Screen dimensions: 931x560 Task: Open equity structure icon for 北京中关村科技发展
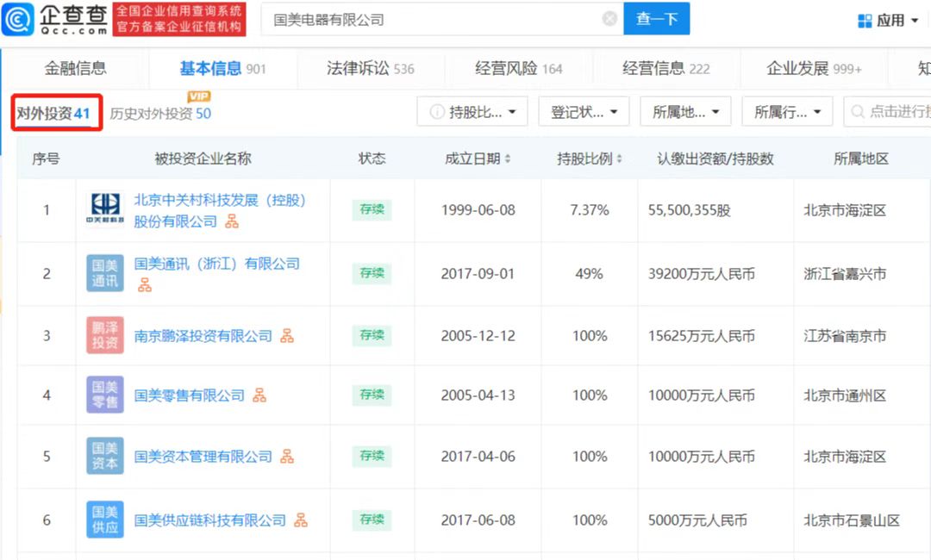click(232, 222)
